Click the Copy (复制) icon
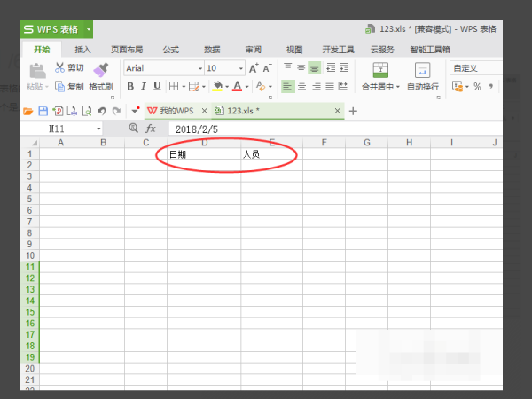Screen dimensions: 532x399 pos(59,87)
